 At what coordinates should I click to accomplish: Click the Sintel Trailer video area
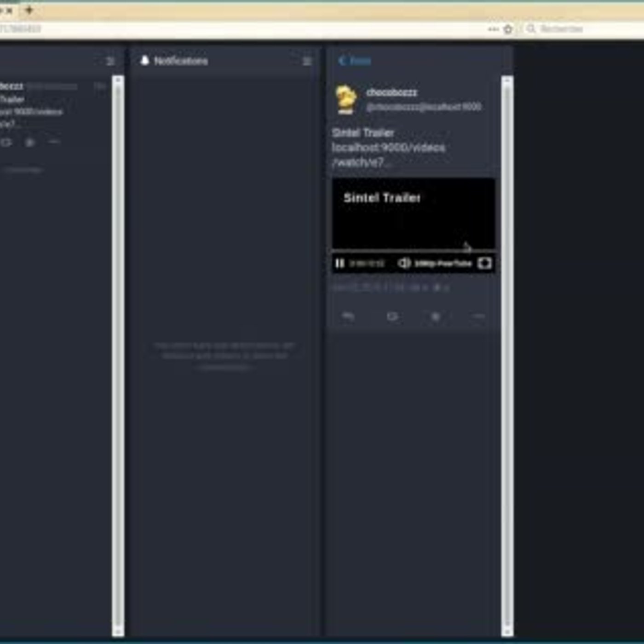[414, 214]
